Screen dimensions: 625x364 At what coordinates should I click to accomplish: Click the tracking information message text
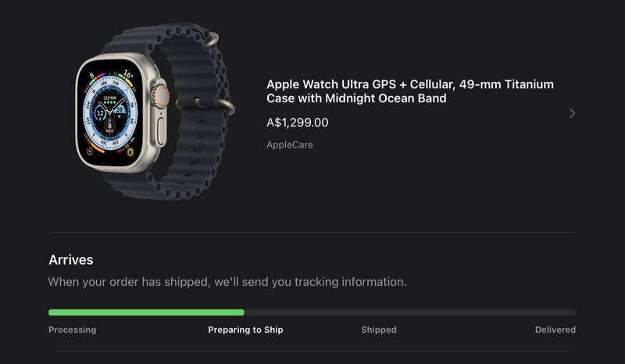(227, 282)
